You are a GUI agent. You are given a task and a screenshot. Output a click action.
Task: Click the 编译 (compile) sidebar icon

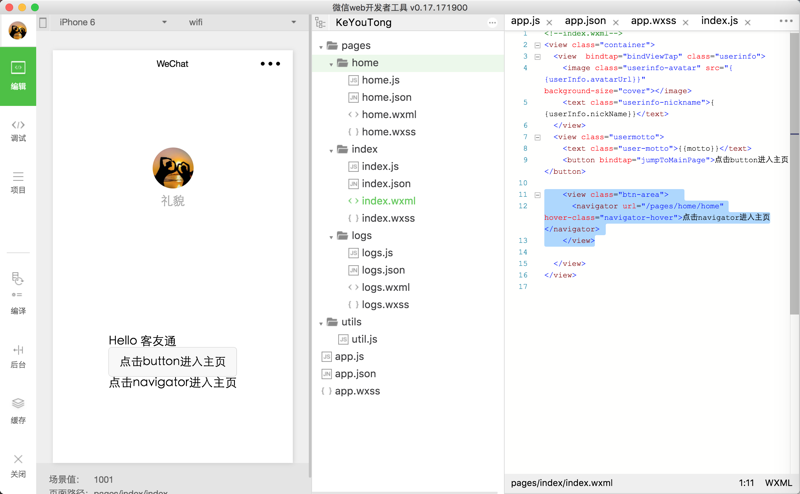[x=18, y=293]
